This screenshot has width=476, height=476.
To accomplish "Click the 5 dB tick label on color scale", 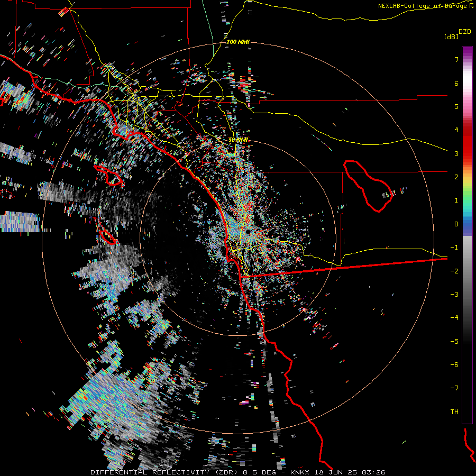I will coord(456,106).
